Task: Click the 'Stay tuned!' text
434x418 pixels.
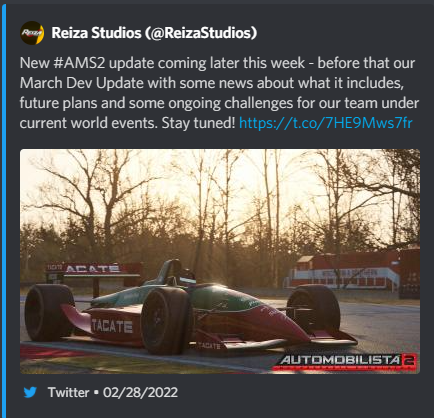Action: pos(199,123)
